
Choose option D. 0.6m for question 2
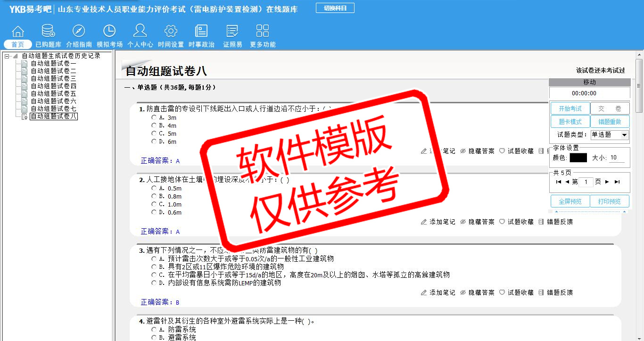click(154, 212)
